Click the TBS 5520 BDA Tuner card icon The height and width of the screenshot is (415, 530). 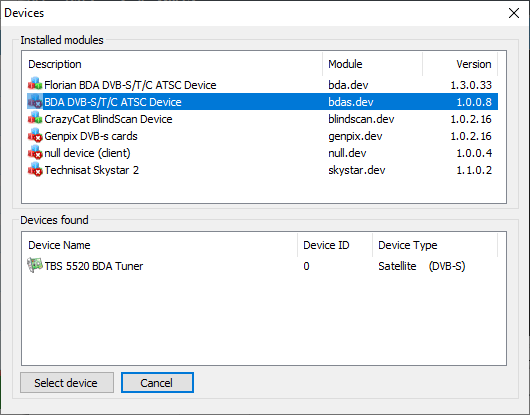pos(35,265)
